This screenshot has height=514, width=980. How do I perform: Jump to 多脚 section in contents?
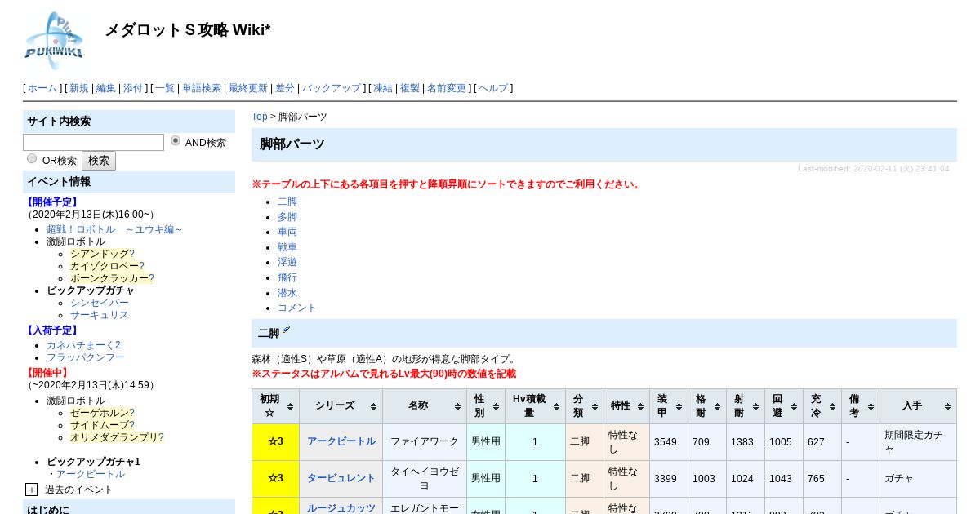tap(287, 217)
